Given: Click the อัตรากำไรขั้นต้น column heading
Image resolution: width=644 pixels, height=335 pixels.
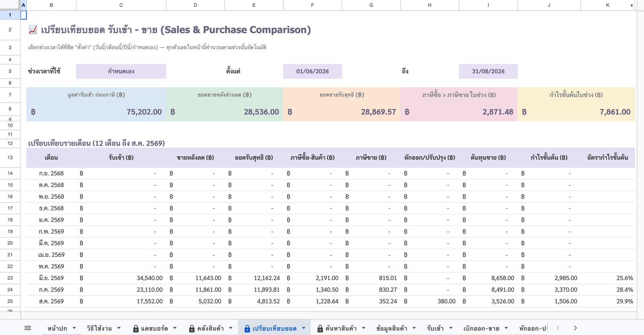Looking at the screenshot, I should [608, 157].
